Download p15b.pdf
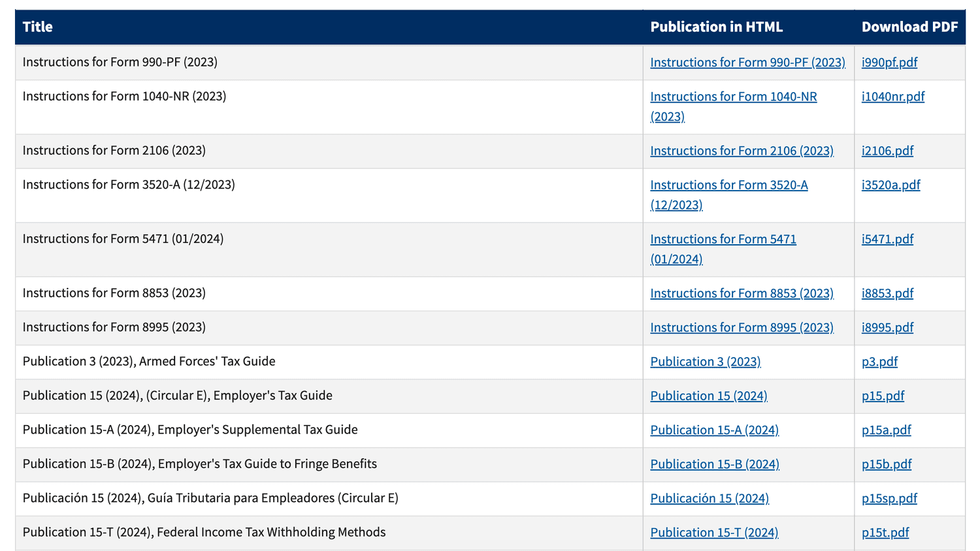Viewport: 980px width, 551px height. [x=887, y=464]
